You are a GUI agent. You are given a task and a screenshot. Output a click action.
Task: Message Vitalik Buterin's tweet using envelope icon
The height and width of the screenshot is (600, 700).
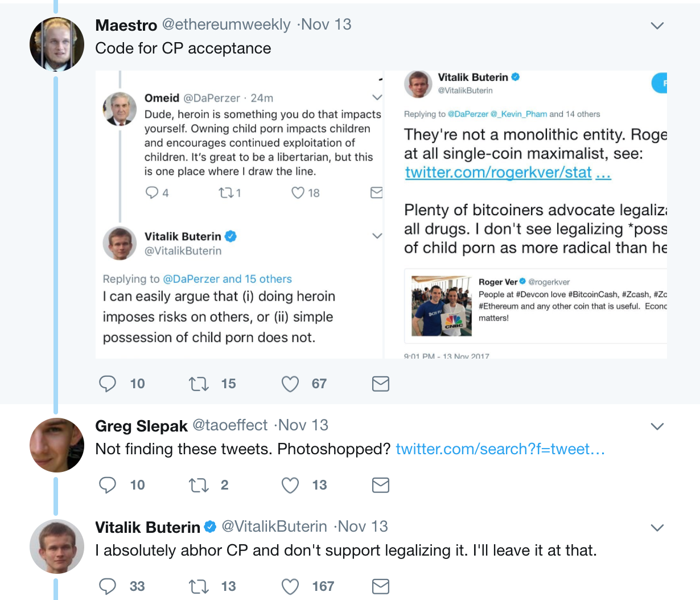[380, 586]
